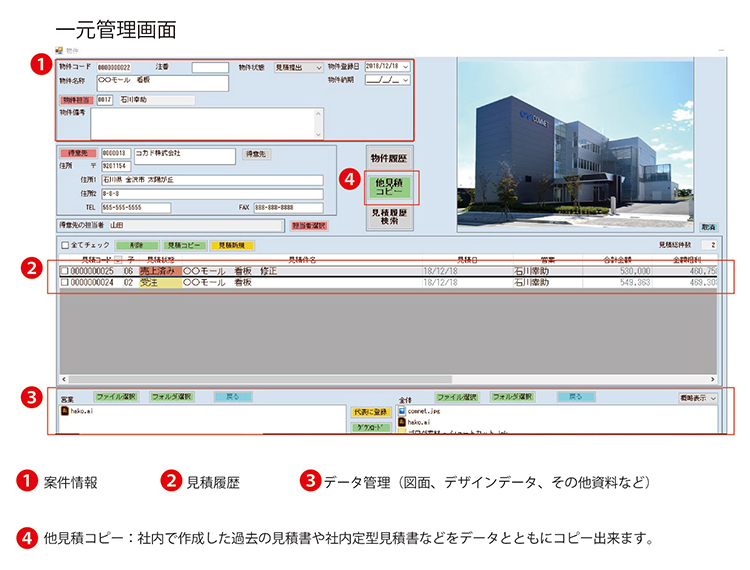This screenshot has width=750, height=570.
Task: Select hako.ai icon in 全体 file list
Action: [402, 422]
